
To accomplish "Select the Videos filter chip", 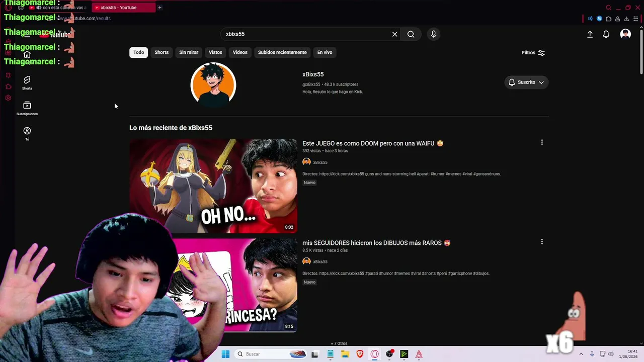I will click(240, 52).
